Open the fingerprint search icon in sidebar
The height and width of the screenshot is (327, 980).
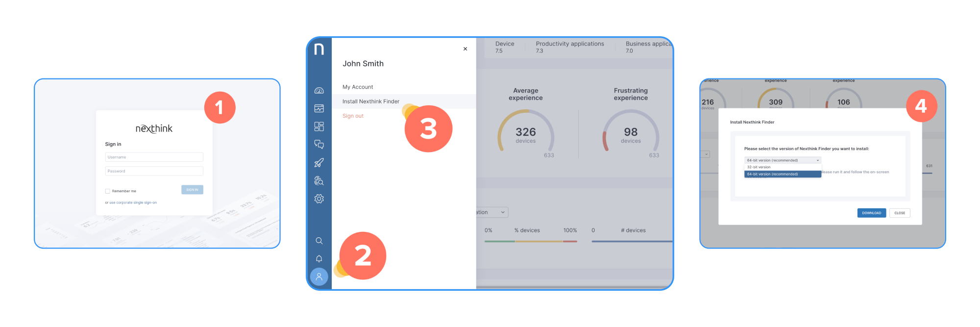[319, 181]
